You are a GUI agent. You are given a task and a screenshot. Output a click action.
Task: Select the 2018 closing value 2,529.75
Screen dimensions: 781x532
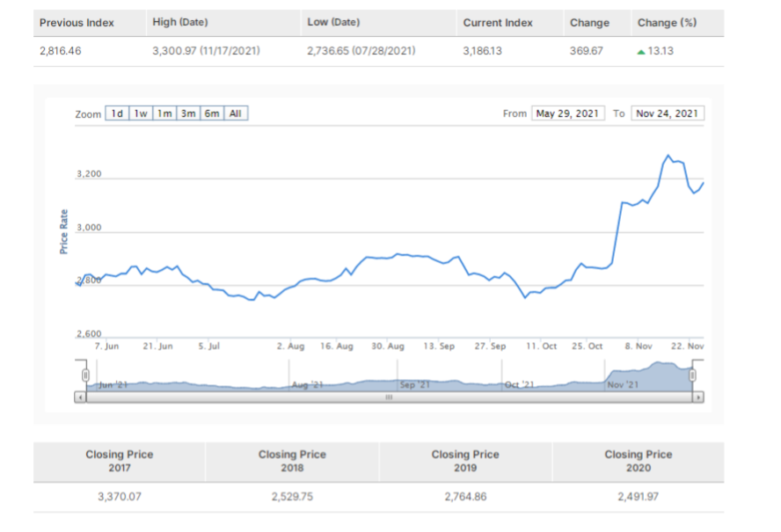point(292,497)
